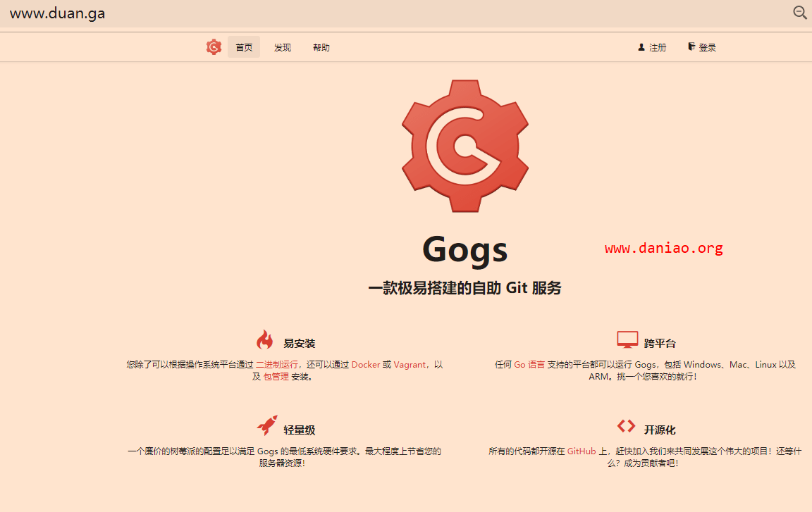Click the sign-in icon next to 登录
Screen dimensions: 812x512
691,46
